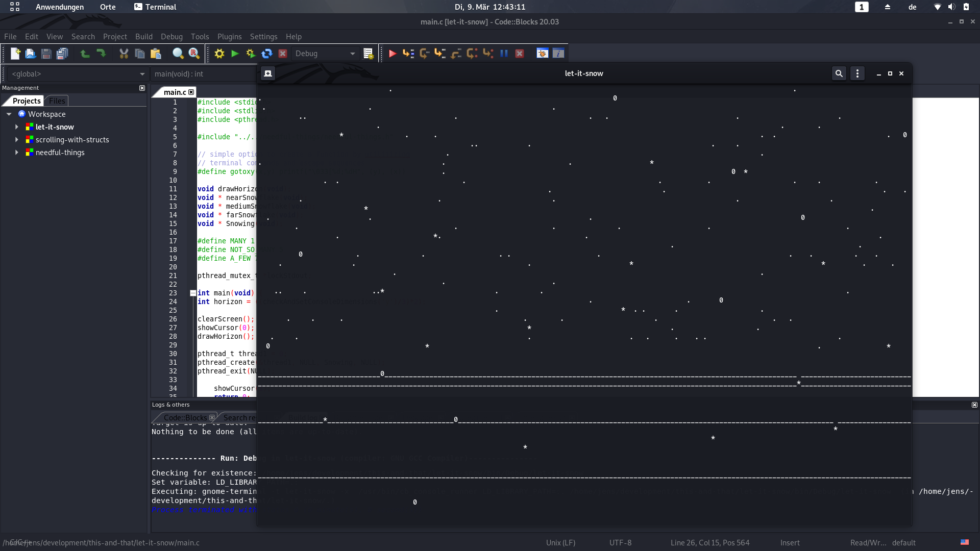Open Find with magnifier icon
This screenshot has width=980, height=551.
pyautogui.click(x=178, y=54)
